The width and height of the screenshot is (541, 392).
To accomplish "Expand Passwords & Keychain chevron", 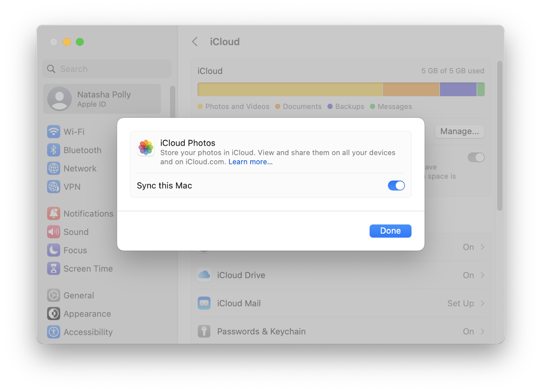I will point(483,331).
